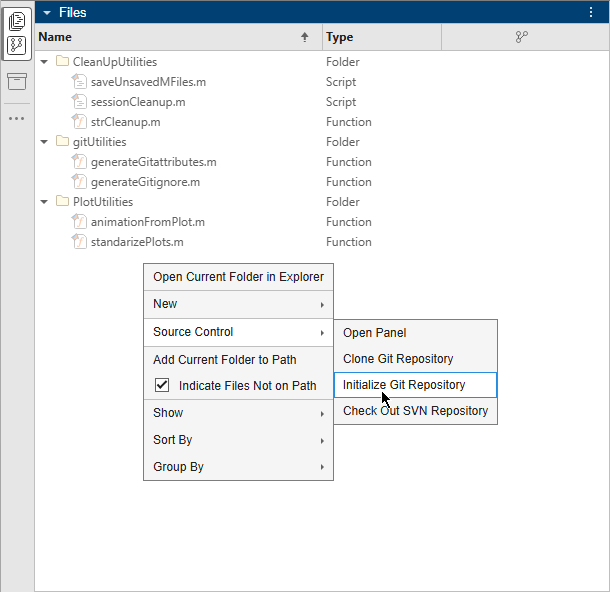Click the sessionCleanup.m script file icon
The image size is (610, 592).
[x=79, y=101]
